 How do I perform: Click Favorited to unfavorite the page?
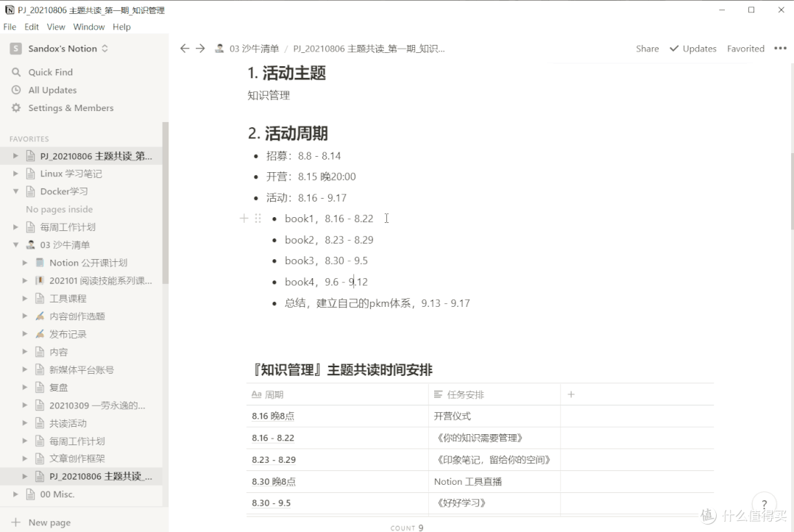(x=745, y=48)
